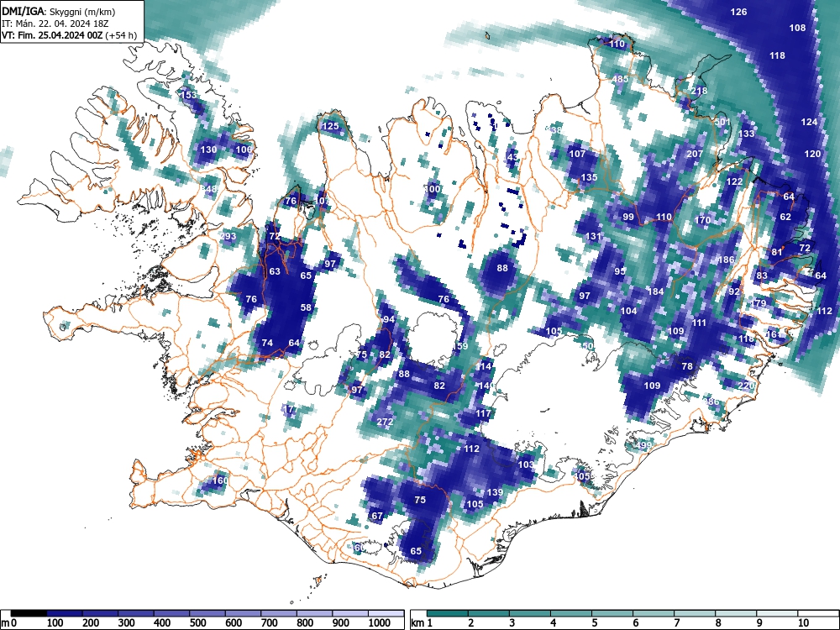This screenshot has height=630, width=840.
Task: Click the visibility value '59' on the map
Action: pos(462,347)
